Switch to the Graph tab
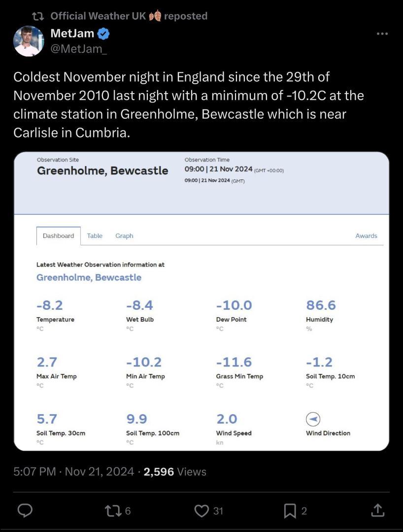Viewport: 403px width, 532px height. pyautogui.click(x=124, y=236)
